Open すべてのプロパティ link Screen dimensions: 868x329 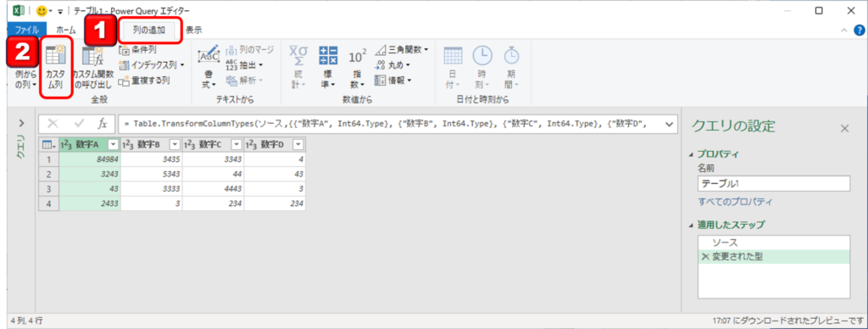[735, 202]
